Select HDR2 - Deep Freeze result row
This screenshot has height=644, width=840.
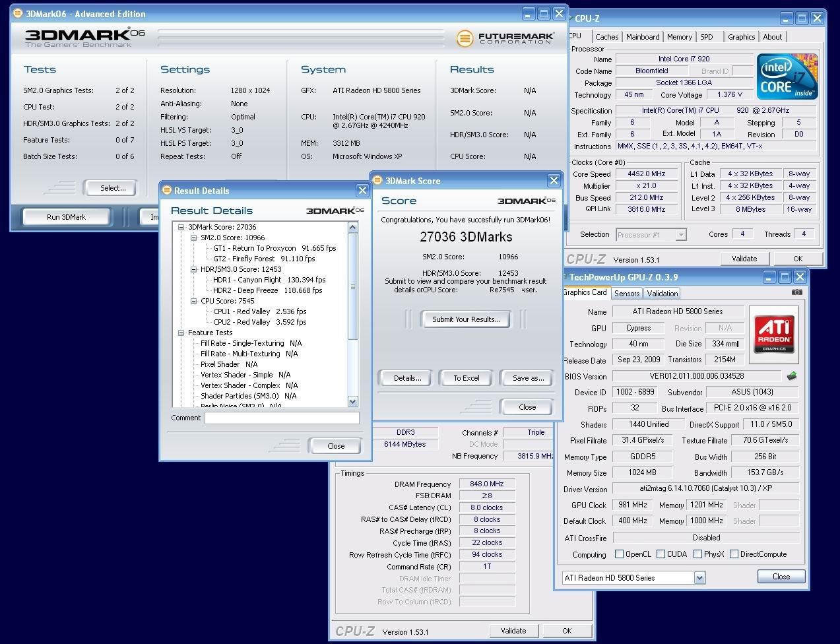tap(268, 290)
